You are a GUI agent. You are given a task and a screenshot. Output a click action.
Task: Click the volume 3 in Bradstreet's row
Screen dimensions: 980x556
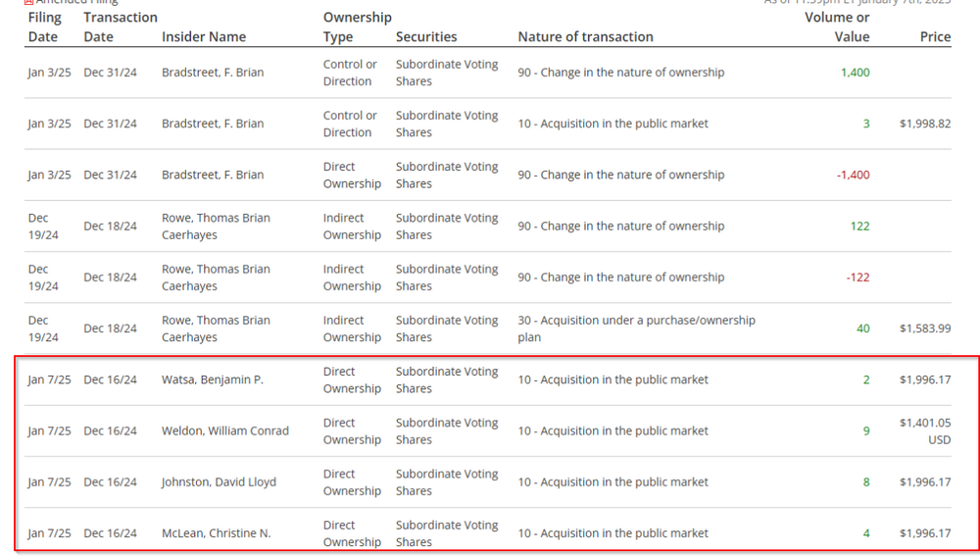866,124
